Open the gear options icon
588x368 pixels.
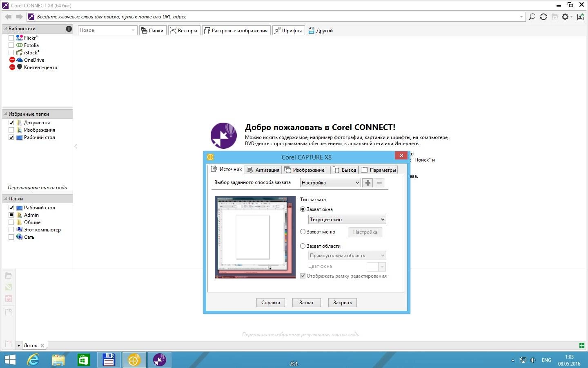point(565,17)
